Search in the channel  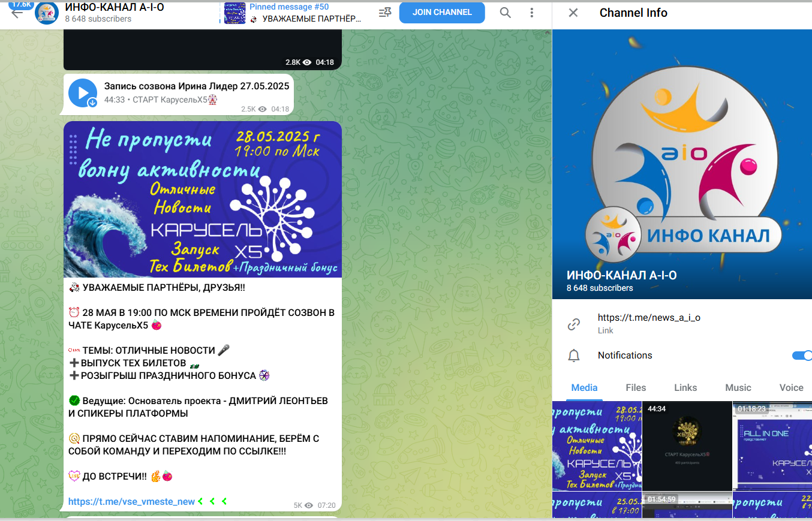(x=506, y=13)
